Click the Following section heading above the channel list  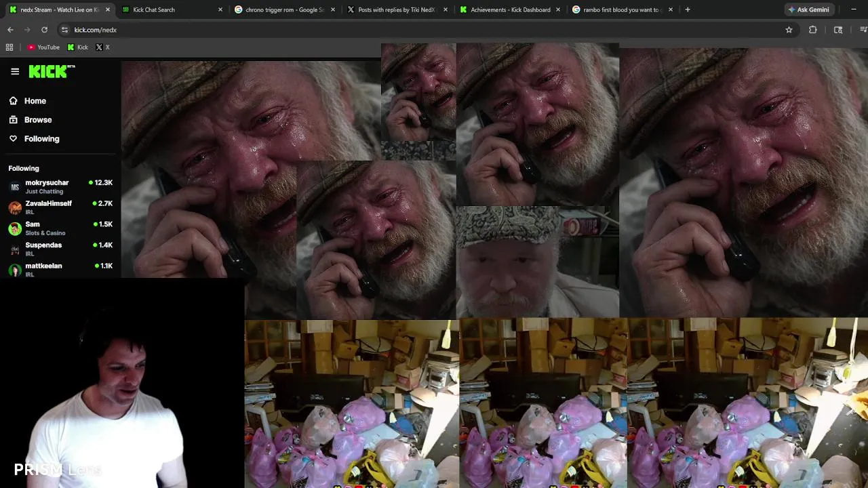pyautogui.click(x=24, y=168)
